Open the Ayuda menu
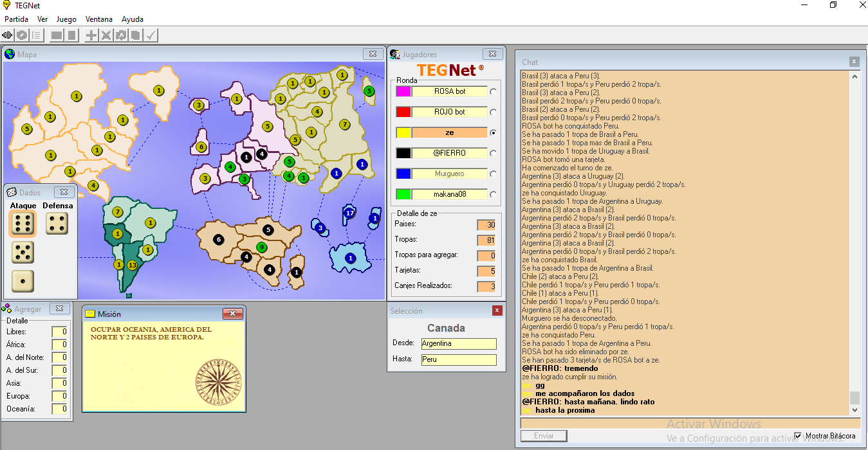This screenshot has height=450, width=868. (x=133, y=19)
